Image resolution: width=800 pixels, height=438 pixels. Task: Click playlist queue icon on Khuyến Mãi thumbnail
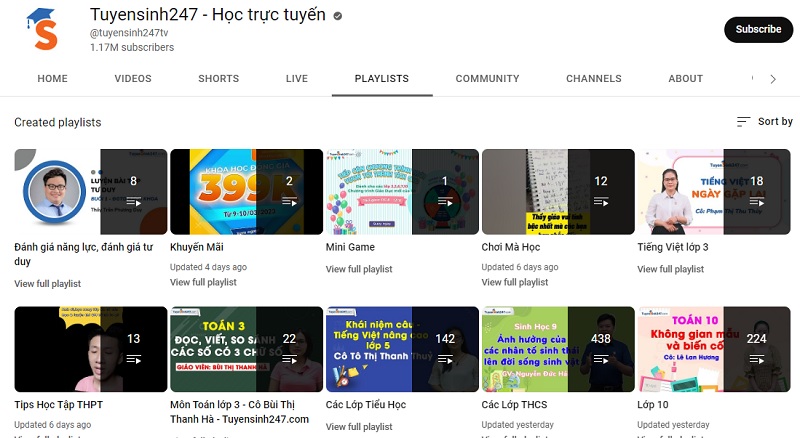tap(289, 201)
